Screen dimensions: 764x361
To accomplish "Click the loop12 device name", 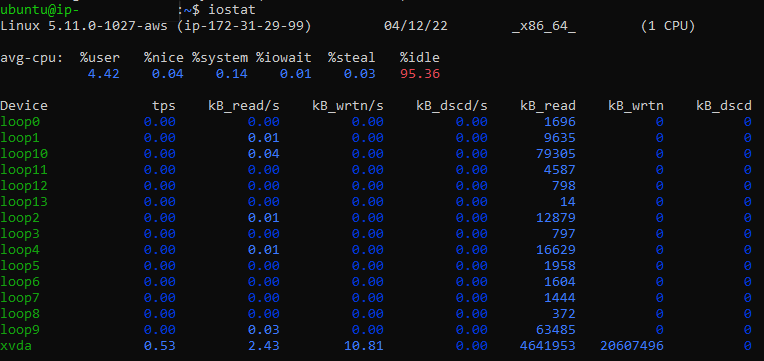I will (24, 186).
